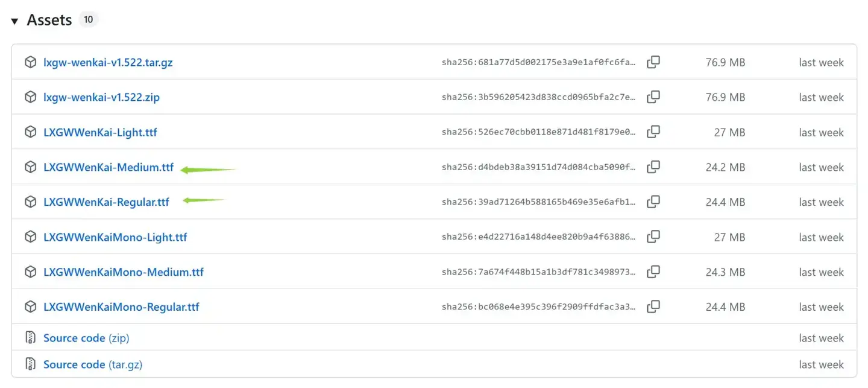Copy hash for LXGWWenKaiMono-Regular.ttf

click(653, 307)
